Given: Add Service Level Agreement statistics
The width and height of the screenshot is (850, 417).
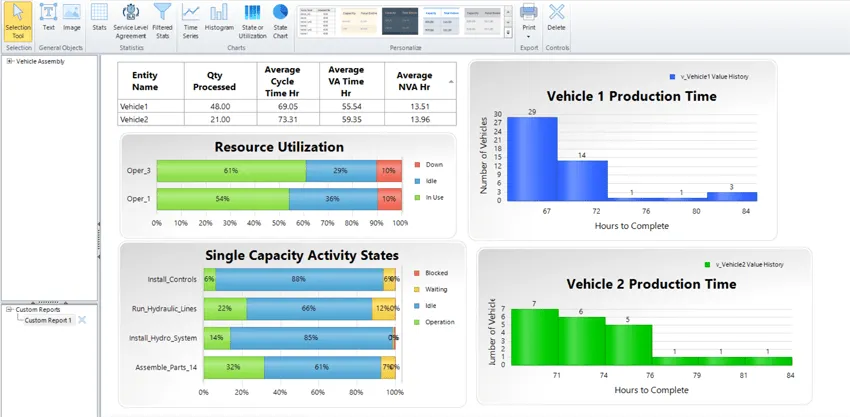Looking at the screenshot, I should 131,22.
